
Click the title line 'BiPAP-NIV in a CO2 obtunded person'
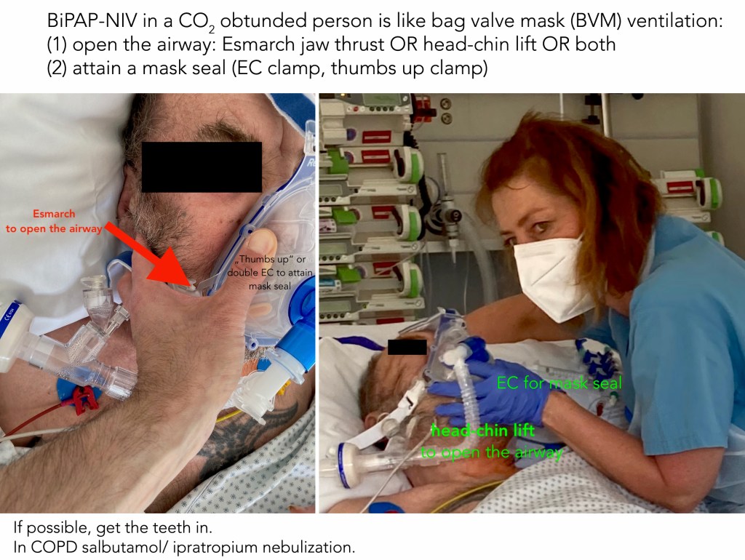tap(385, 21)
